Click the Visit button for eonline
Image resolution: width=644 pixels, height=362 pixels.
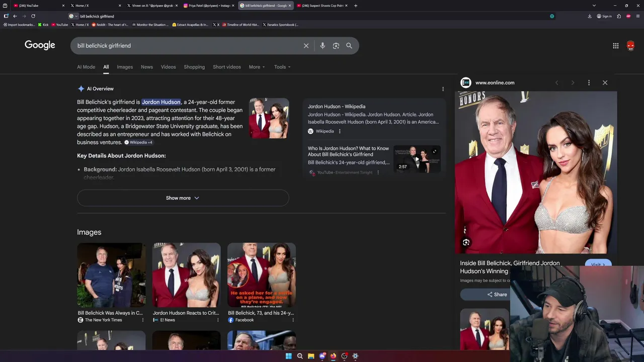[x=598, y=264]
